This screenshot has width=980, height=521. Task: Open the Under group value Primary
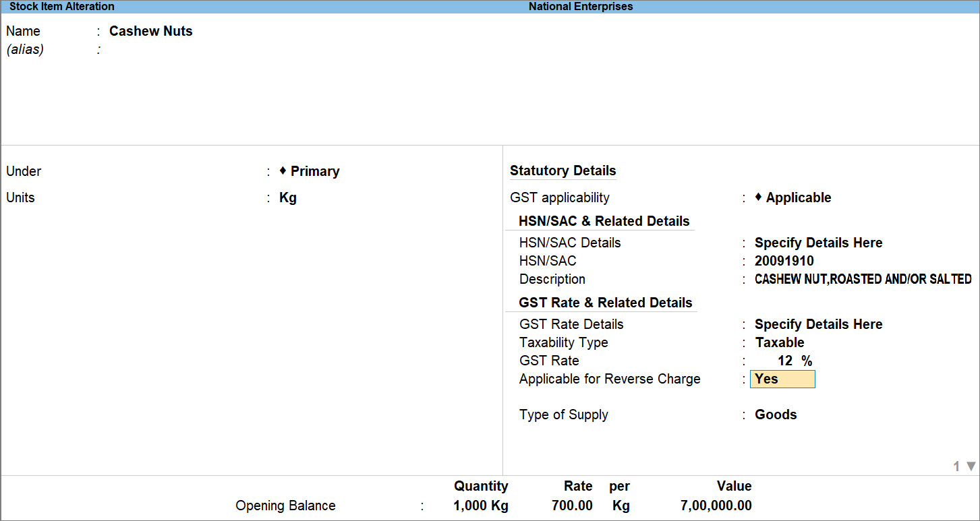310,171
